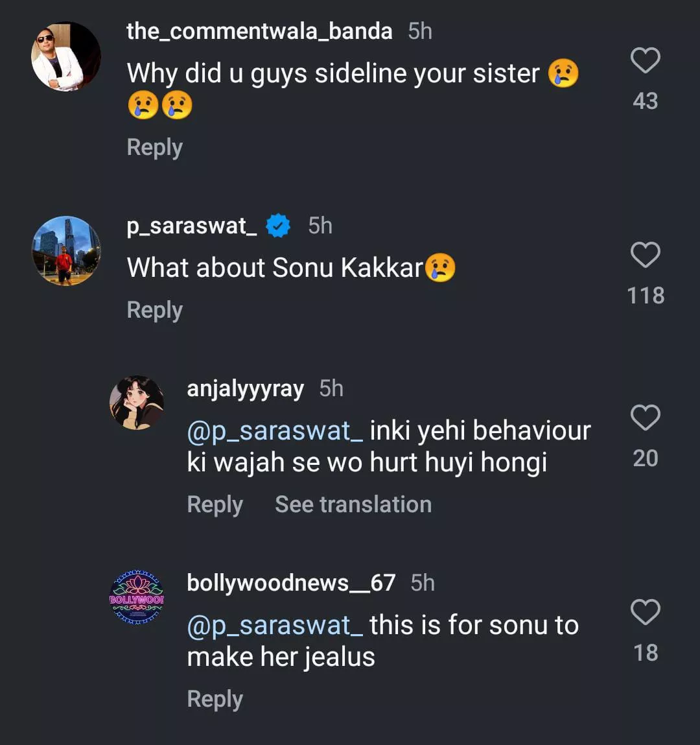Viewport: 700px width, 745px height.
Task: Open the_commentwala_banda username link
Action: [x=259, y=31]
